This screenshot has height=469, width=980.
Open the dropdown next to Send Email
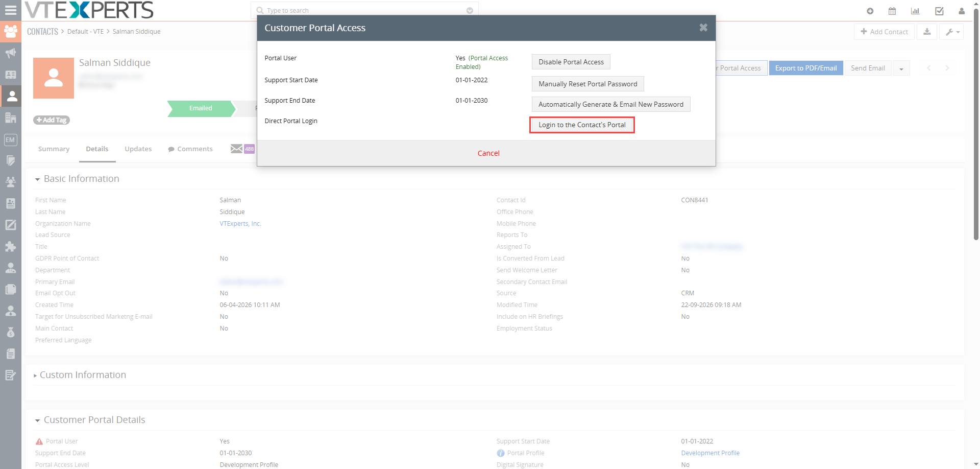pos(901,68)
